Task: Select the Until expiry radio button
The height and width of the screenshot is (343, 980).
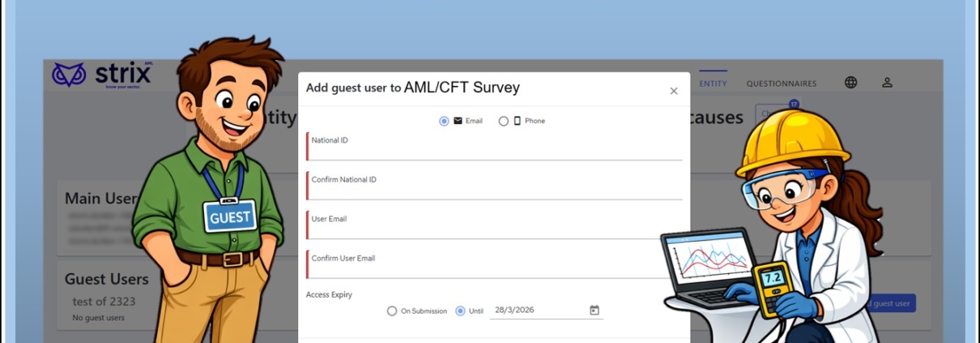Action: [x=460, y=311]
